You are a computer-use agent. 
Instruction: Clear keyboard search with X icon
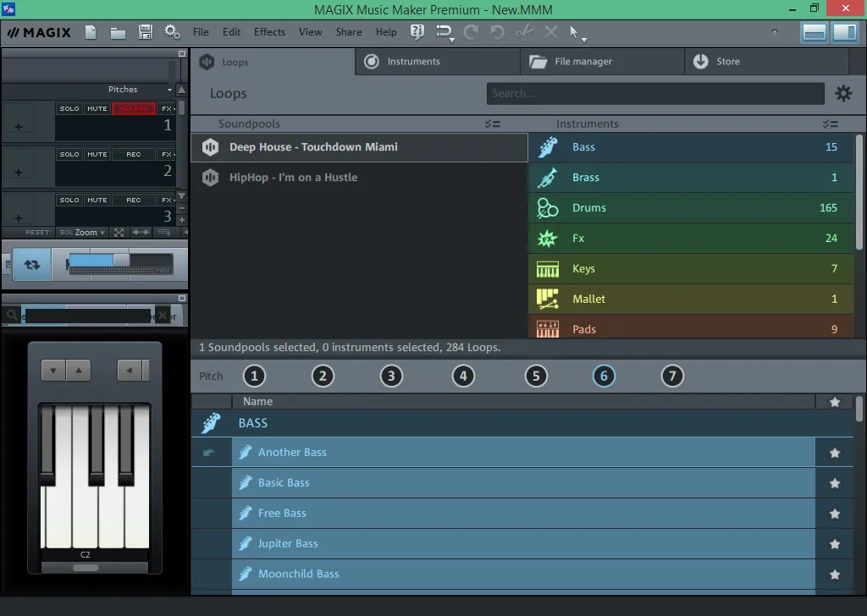point(163,316)
